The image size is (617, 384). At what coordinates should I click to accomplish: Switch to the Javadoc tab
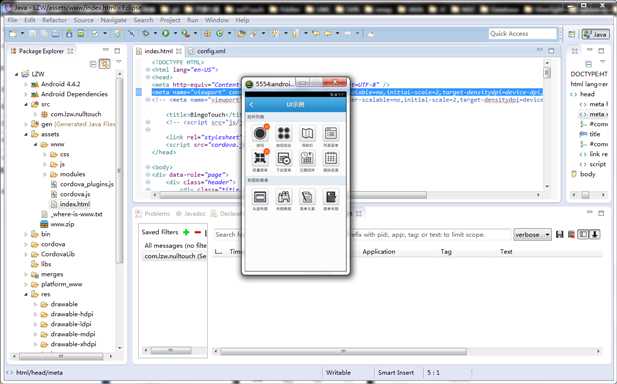click(190, 214)
